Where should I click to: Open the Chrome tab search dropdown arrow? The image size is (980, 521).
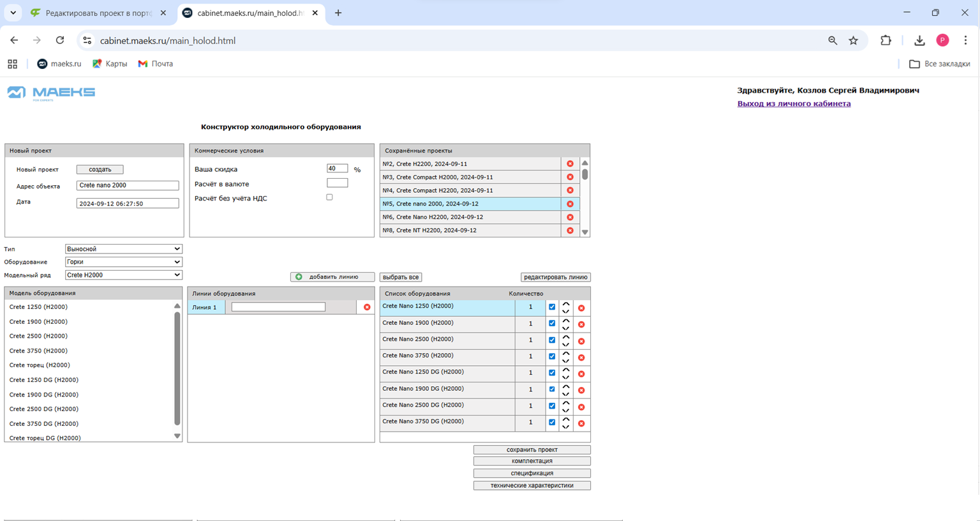[13, 13]
